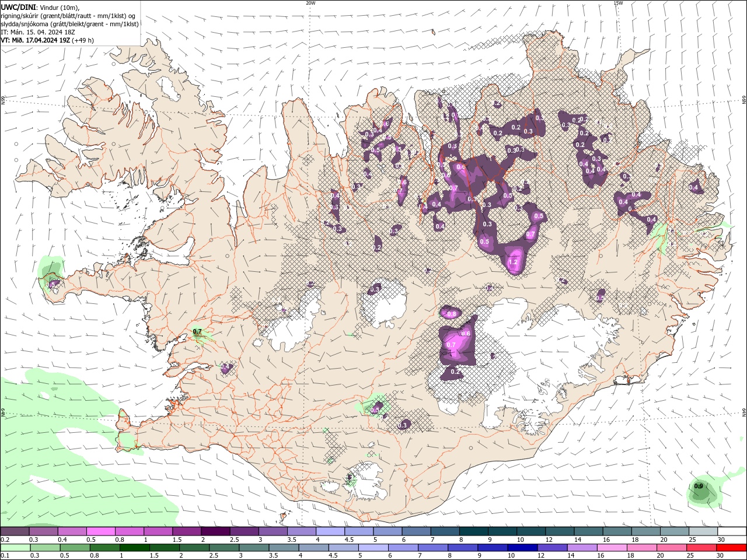Select the 0.5 green swatch in bottom legend row
The image size is (747, 560).
pos(75,548)
